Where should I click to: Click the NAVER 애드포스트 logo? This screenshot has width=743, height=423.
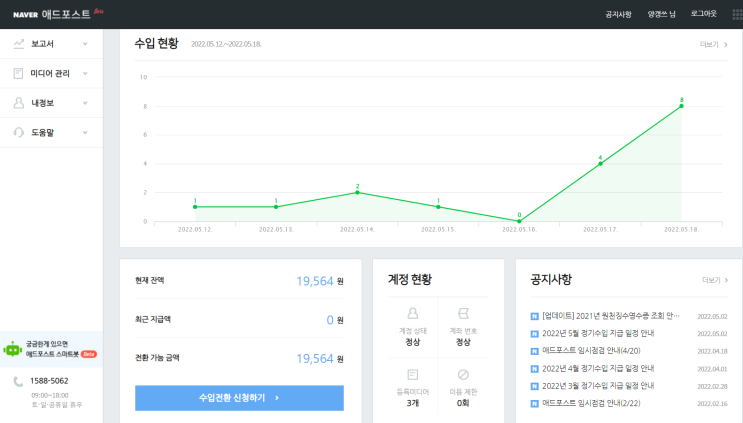pos(58,14)
